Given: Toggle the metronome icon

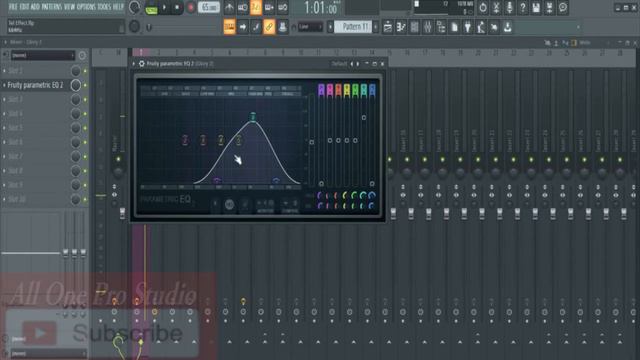Looking at the screenshot, I should coord(229,7).
